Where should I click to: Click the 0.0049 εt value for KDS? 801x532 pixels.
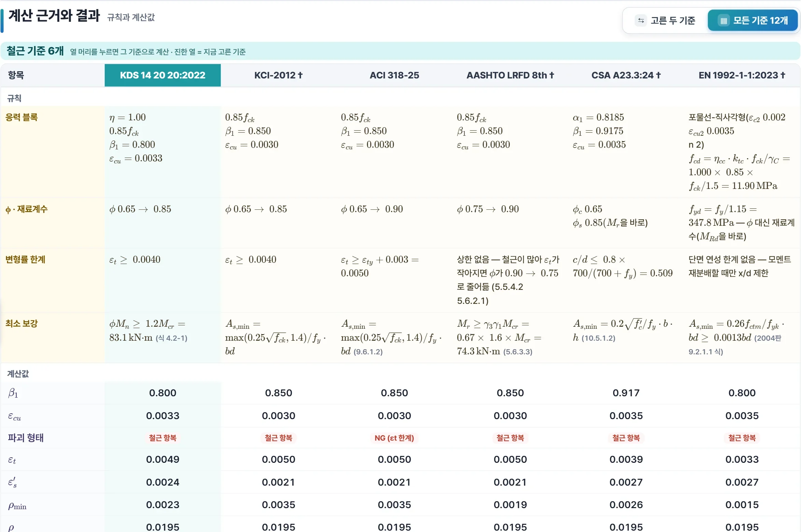(163, 459)
